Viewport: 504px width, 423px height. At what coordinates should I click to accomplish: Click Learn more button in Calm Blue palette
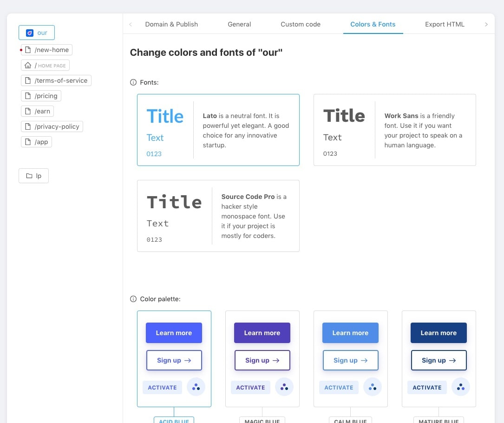click(350, 333)
